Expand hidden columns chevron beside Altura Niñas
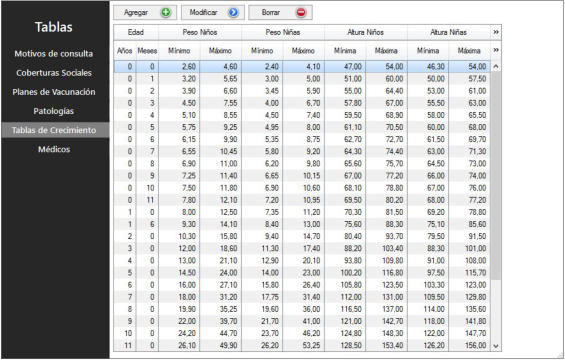Screen dimensions: 565x360 point(496,32)
